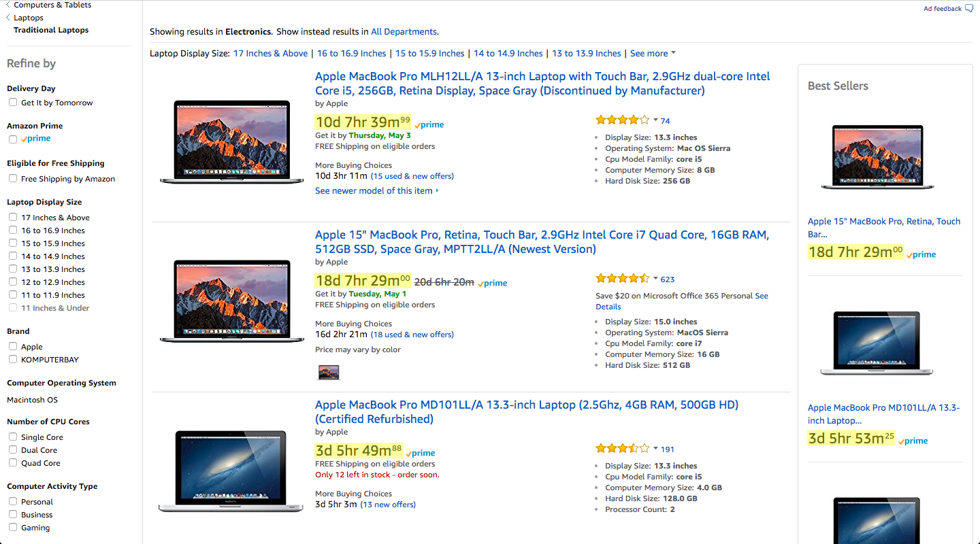
Task: Open star rating popover for first MacBook Pro
Action: [623, 120]
